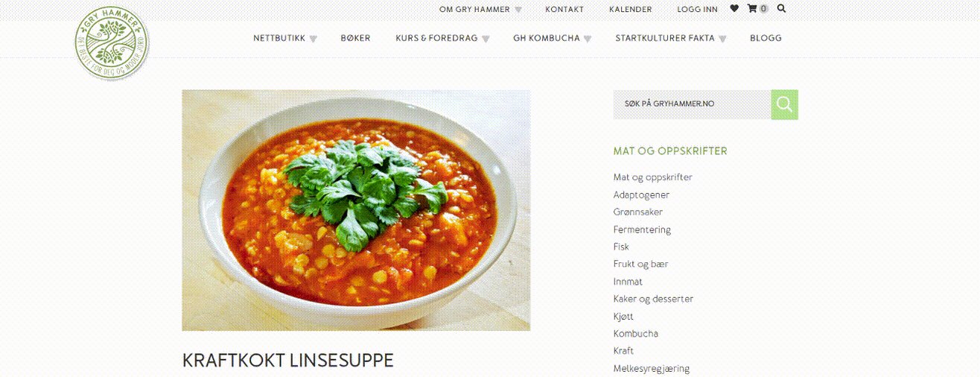The width and height of the screenshot is (980, 377).
Task: Open the Kaker og desserter category
Action: pos(653,299)
